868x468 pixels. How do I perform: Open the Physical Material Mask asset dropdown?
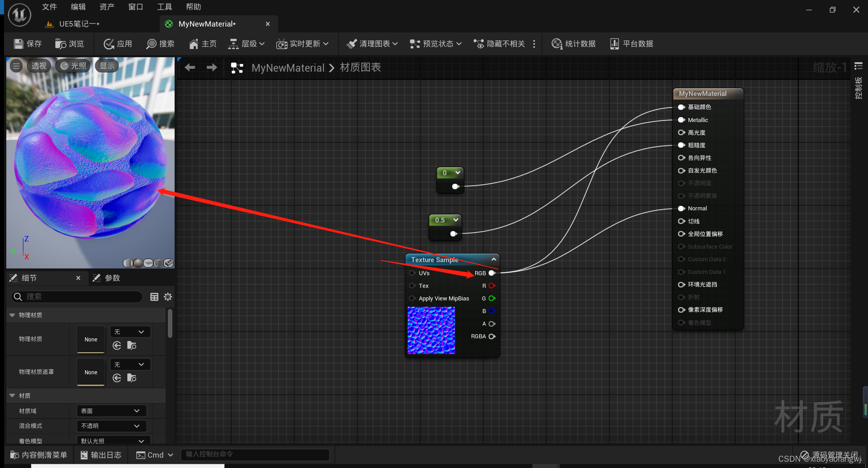tap(130, 364)
